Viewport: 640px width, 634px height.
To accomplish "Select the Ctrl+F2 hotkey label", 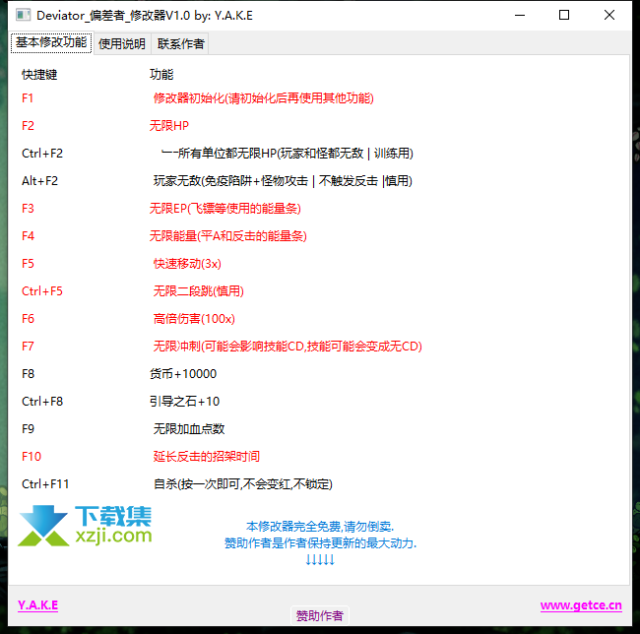I will pos(42,153).
